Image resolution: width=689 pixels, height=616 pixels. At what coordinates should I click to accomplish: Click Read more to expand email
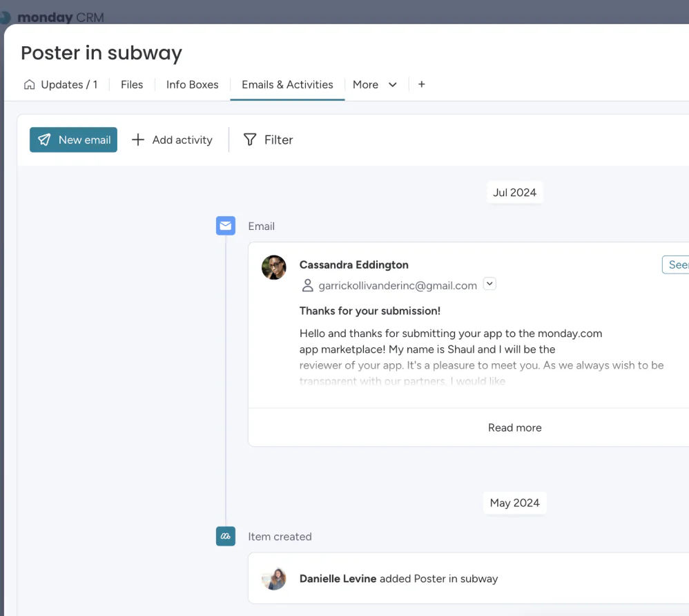pos(514,427)
